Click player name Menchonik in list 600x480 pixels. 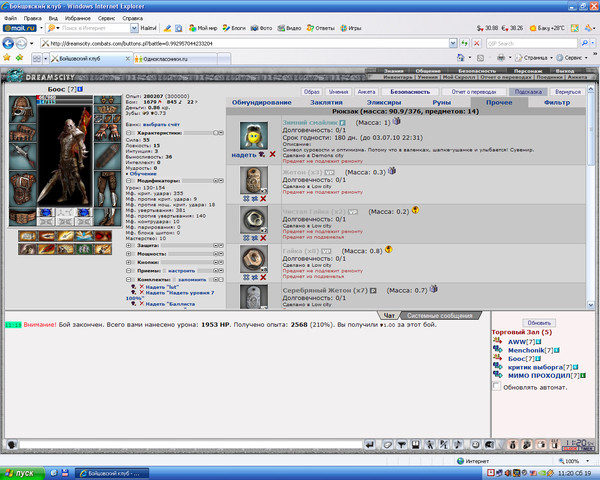click(x=526, y=350)
